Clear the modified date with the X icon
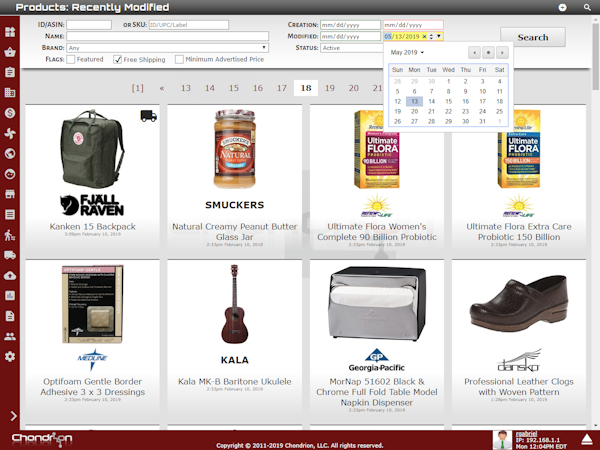Image resolution: width=600 pixels, height=450 pixels. pos(424,36)
